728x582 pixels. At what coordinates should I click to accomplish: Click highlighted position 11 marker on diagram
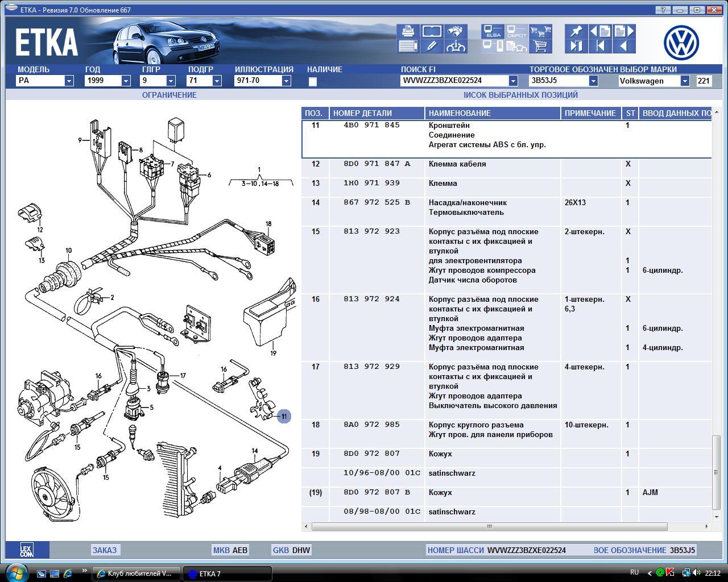pos(284,417)
